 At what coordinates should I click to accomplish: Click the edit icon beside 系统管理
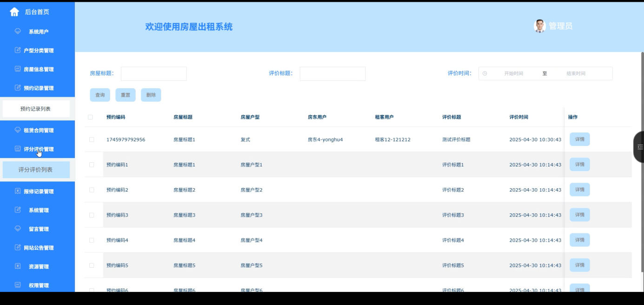18,210
